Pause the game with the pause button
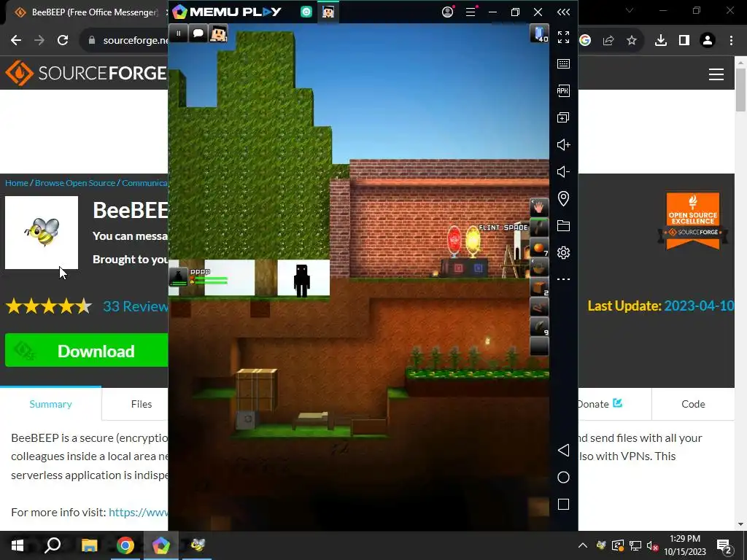 tap(178, 34)
